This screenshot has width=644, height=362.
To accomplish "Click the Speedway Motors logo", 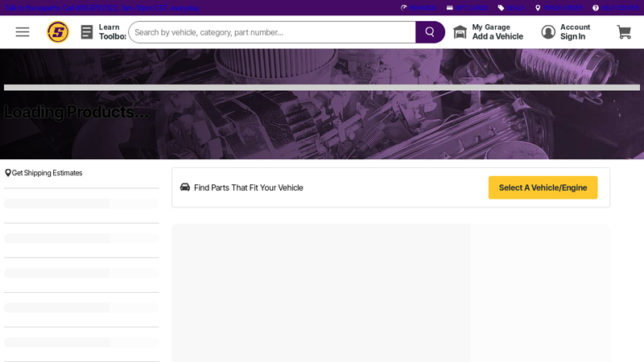I will (x=58, y=32).
